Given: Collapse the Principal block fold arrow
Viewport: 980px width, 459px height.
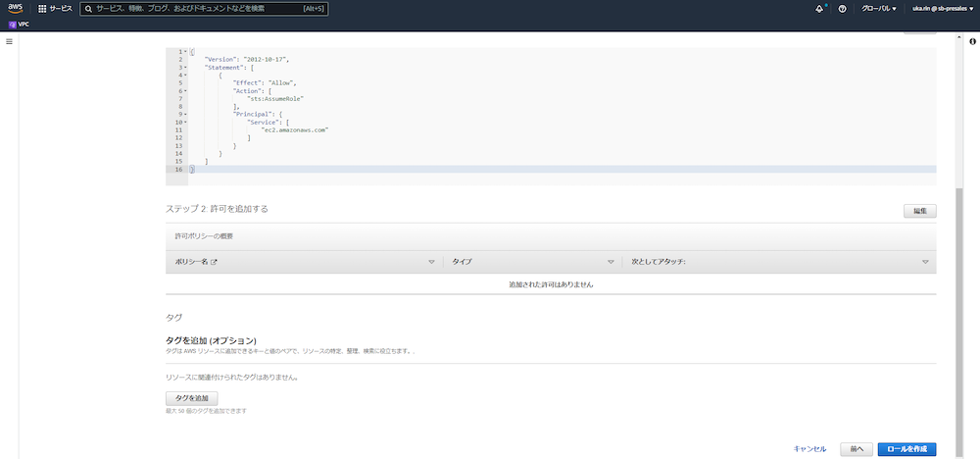Looking at the screenshot, I should pyautogui.click(x=185, y=114).
